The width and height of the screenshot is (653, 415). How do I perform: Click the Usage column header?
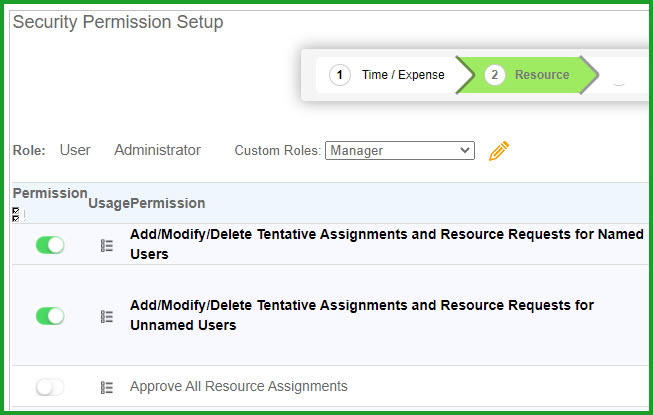[x=109, y=203]
